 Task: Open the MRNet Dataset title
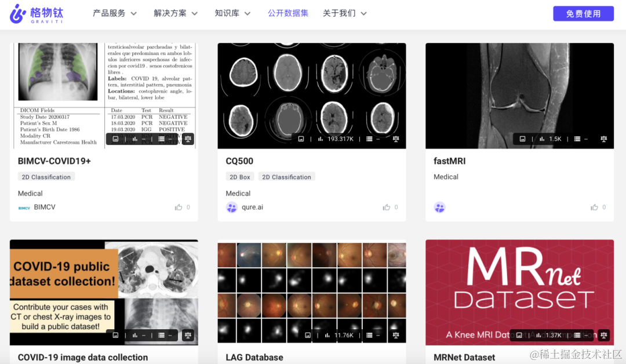(x=464, y=357)
